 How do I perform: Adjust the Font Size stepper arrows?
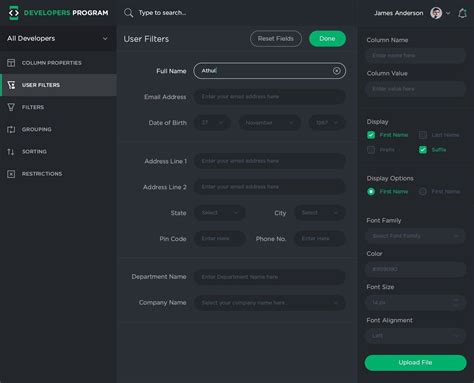456,302
